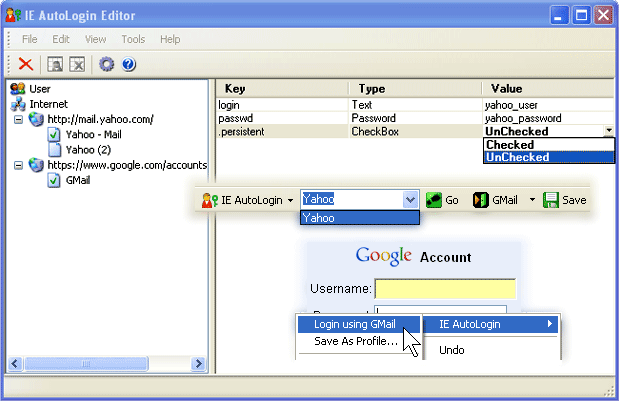Click the Go button label
Image resolution: width=619 pixels, height=401 pixels.
click(x=452, y=200)
